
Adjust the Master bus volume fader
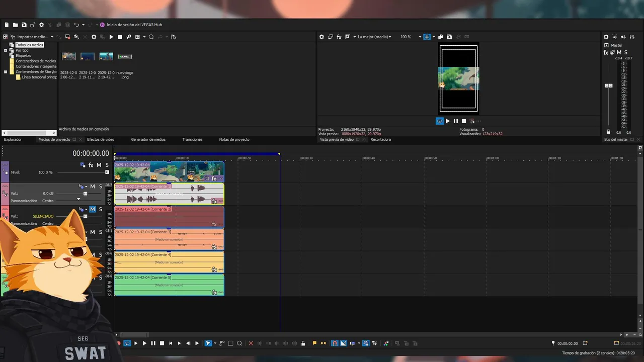[x=609, y=85]
